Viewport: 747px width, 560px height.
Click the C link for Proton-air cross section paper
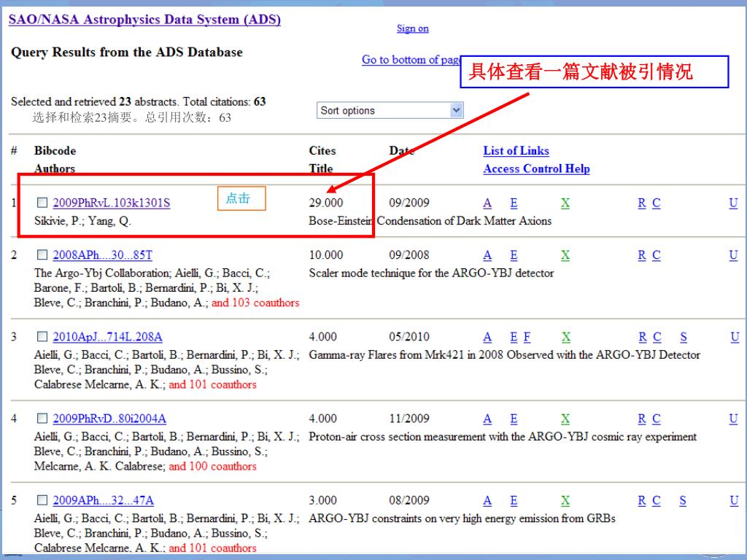[x=657, y=419]
